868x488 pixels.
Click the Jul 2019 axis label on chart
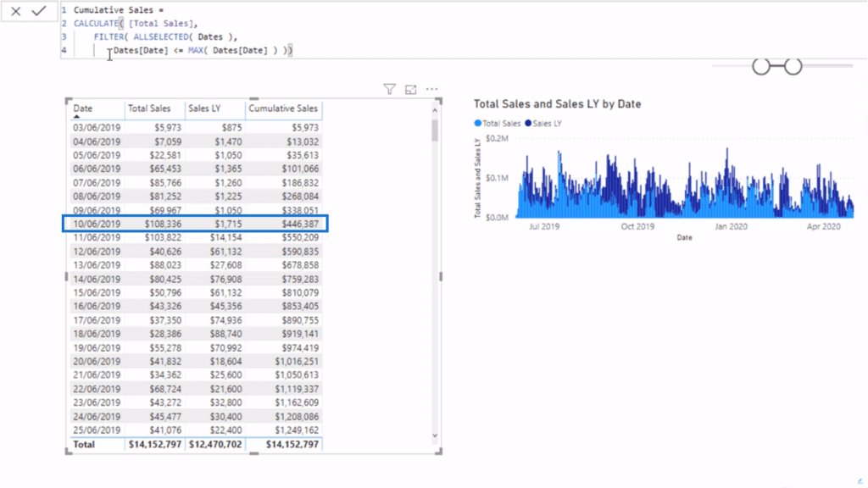[544, 226]
